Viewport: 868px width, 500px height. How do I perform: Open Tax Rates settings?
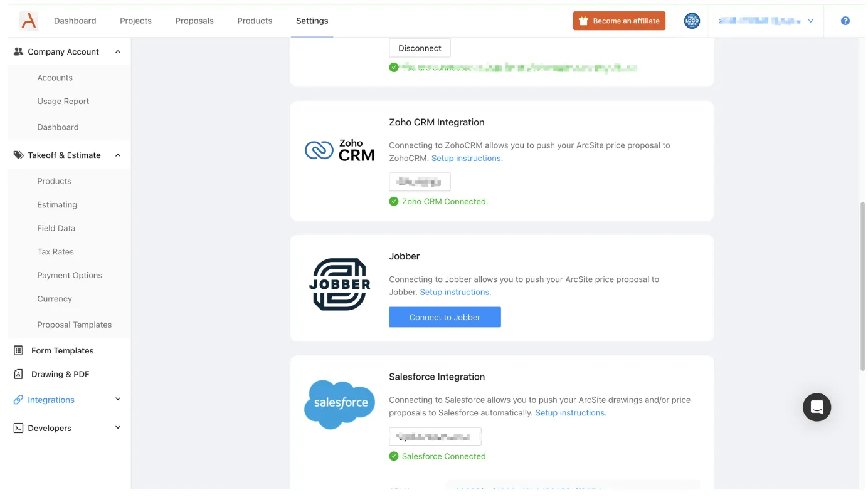pyautogui.click(x=56, y=252)
